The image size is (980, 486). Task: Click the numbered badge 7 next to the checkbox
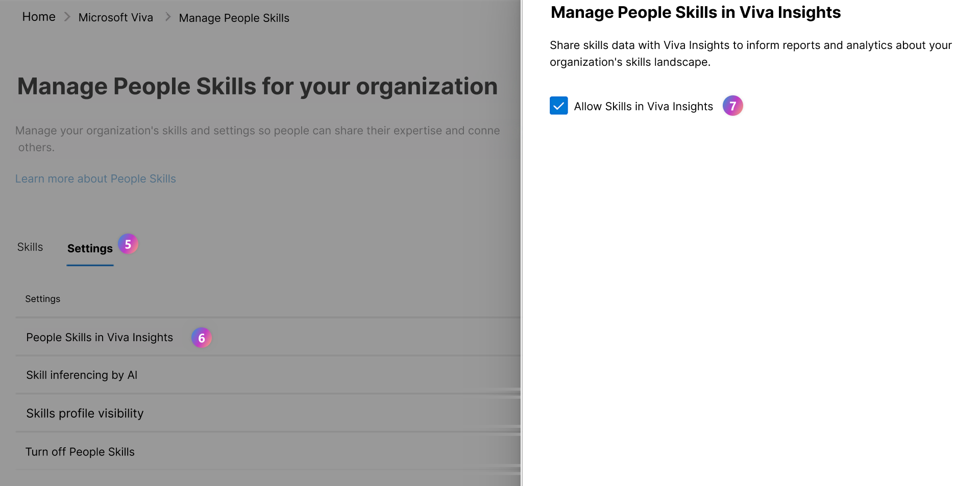[733, 106]
